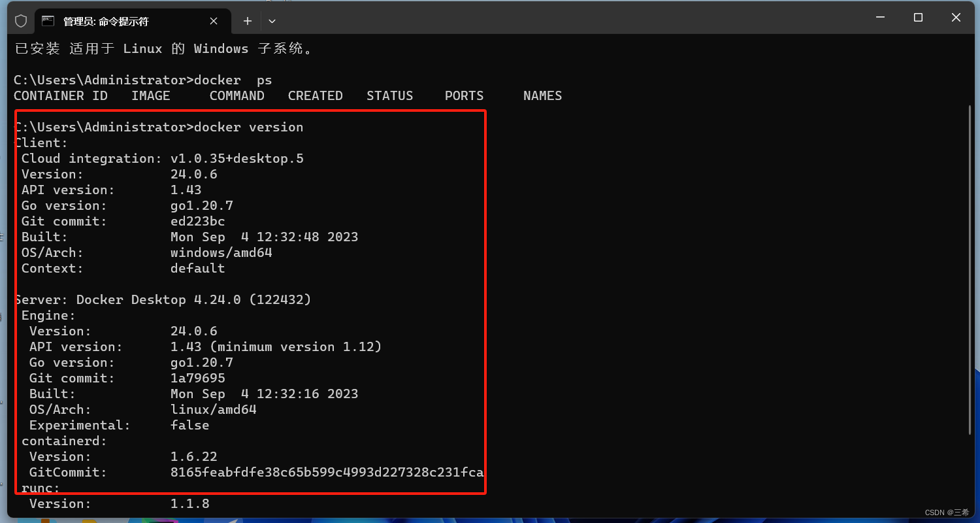Click the terminal vertical scrollbar

click(x=970, y=269)
